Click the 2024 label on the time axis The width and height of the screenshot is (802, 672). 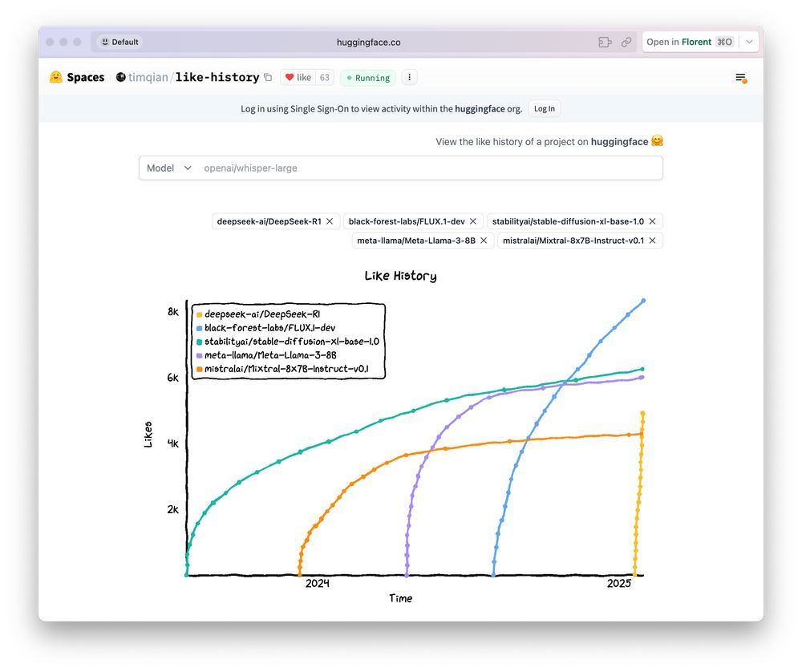point(317,584)
